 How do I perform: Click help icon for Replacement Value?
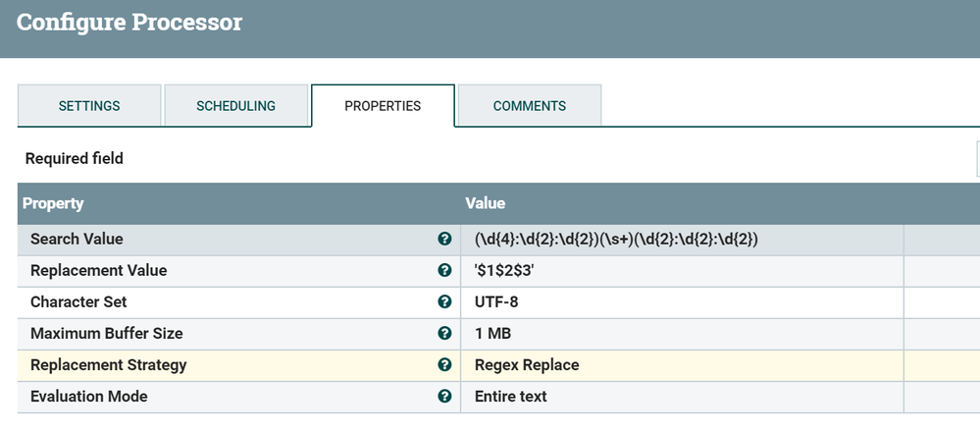(x=444, y=271)
